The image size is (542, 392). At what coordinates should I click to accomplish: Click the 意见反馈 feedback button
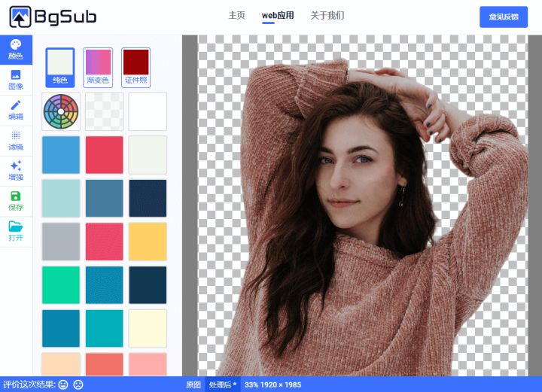tap(504, 17)
